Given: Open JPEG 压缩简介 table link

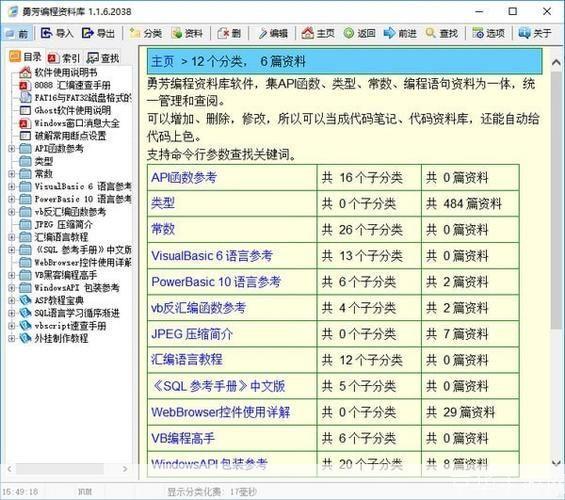Looking at the screenshot, I should pyautogui.click(x=192, y=334).
